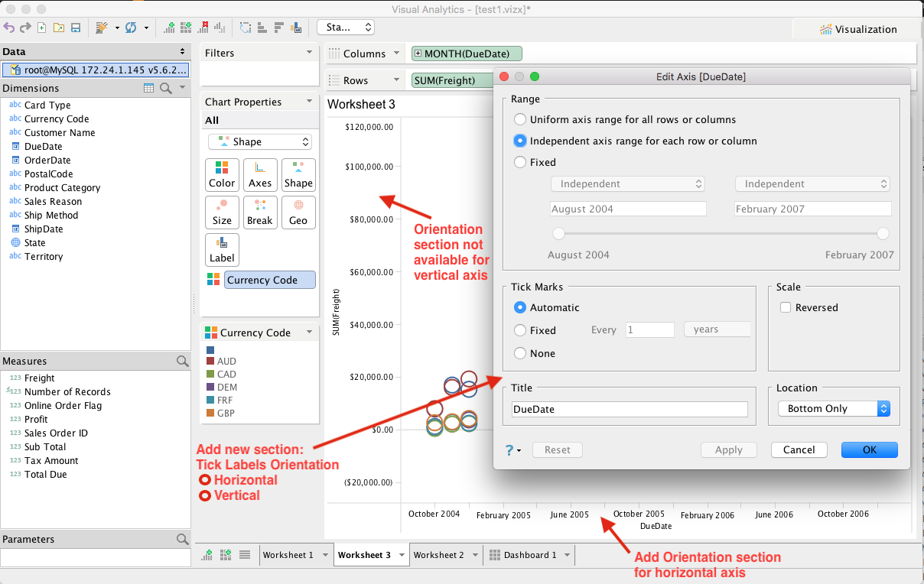Click the sort descending toolbar icon

278,28
